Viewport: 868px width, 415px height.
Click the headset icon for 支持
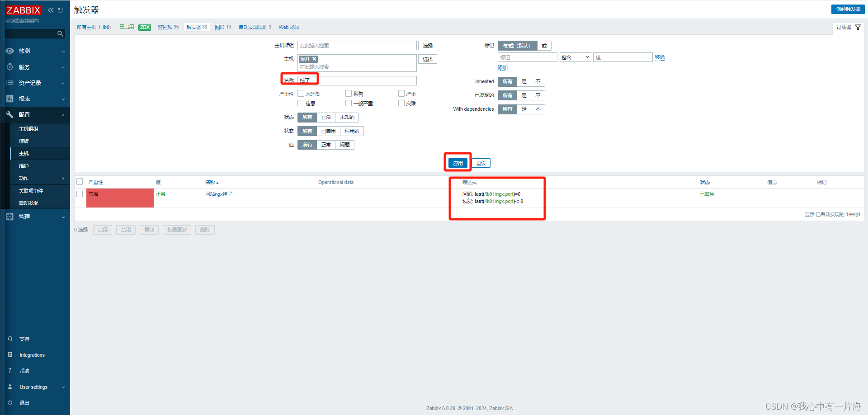click(10, 339)
